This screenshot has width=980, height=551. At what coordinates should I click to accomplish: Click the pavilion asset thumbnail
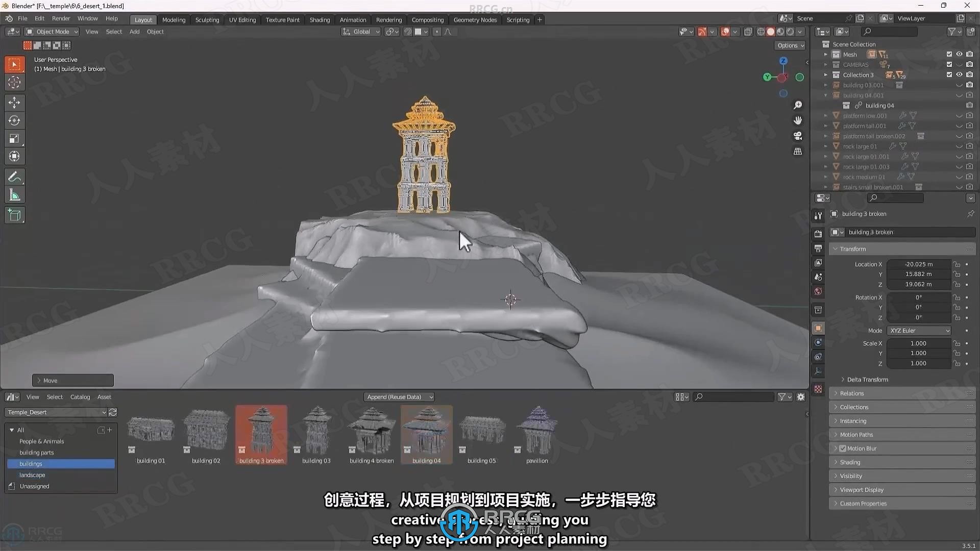click(536, 433)
